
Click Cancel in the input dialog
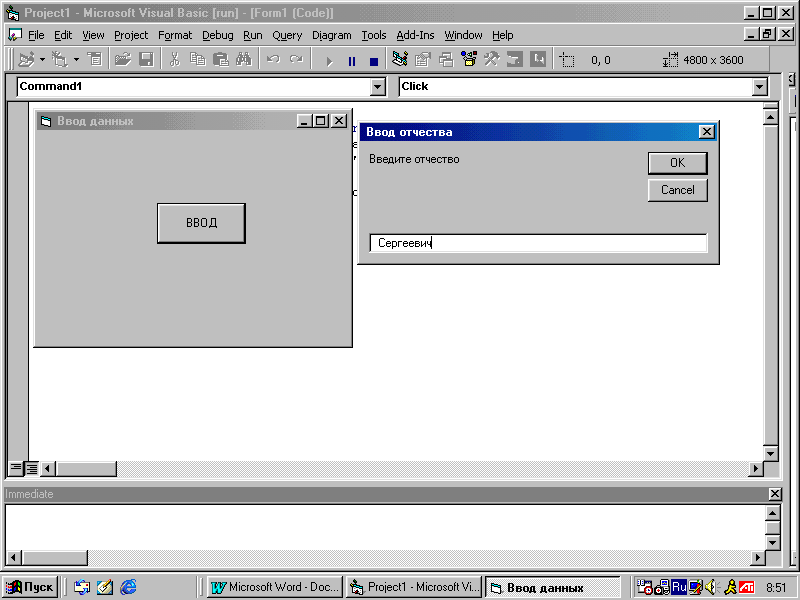[x=678, y=190]
